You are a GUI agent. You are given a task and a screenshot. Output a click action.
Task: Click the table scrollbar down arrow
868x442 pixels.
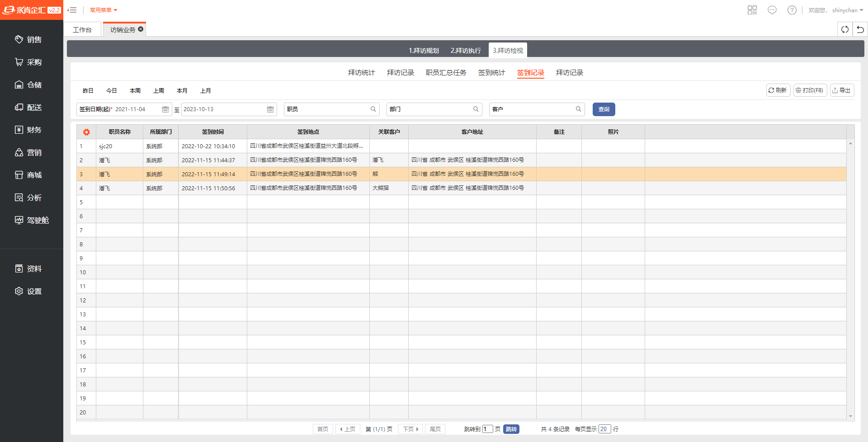(850, 416)
